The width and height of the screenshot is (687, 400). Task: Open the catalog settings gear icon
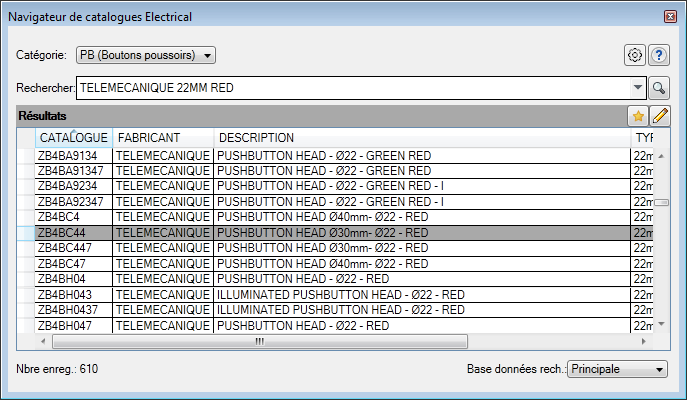pyautogui.click(x=634, y=55)
